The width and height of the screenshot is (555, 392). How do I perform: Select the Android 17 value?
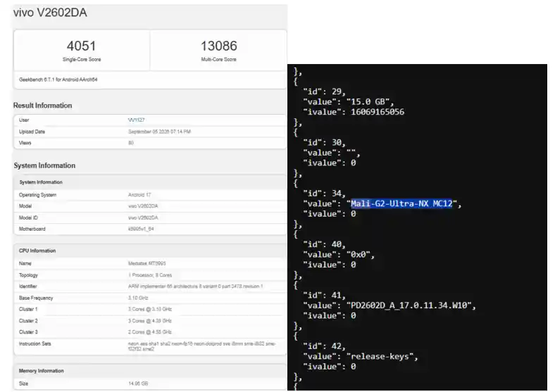pos(139,195)
